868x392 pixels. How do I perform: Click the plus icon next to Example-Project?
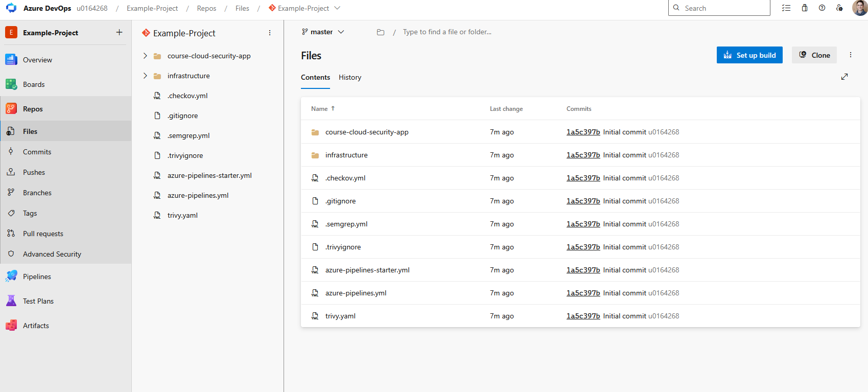click(x=119, y=32)
